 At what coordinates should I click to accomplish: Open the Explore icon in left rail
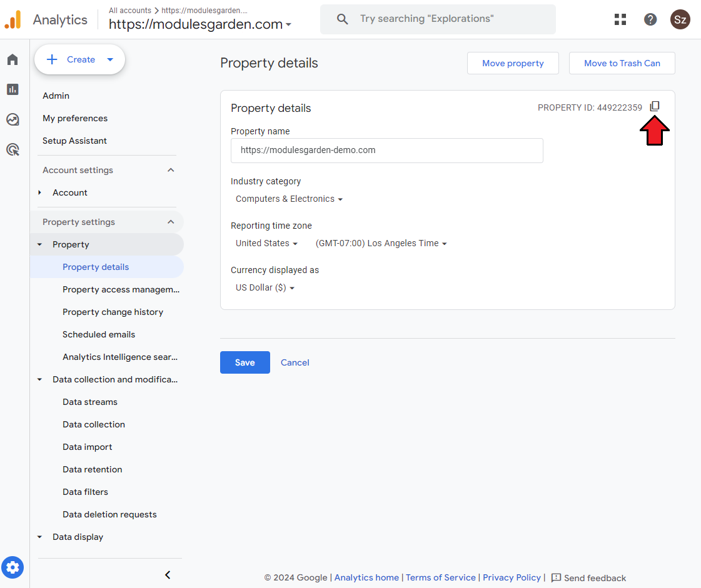click(x=13, y=119)
